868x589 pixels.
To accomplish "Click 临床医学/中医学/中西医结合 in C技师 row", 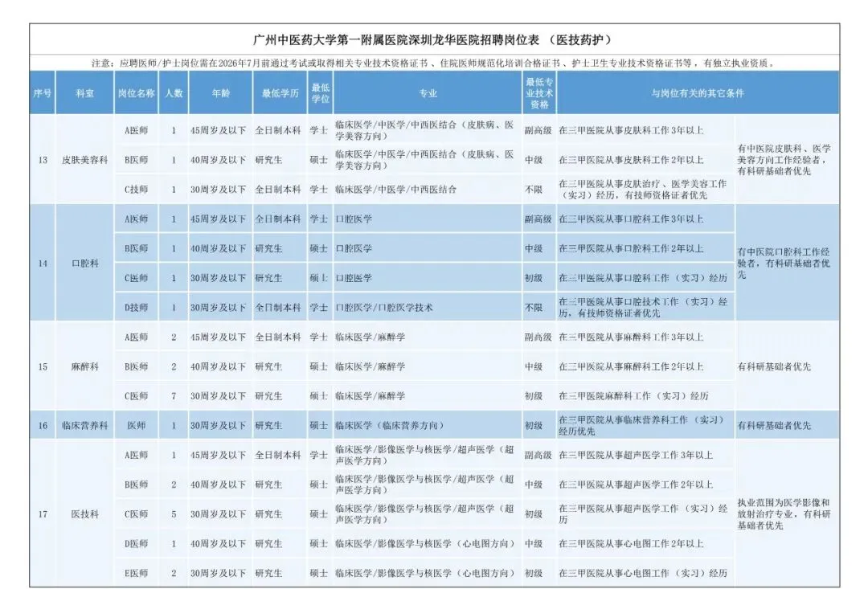I will (x=395, y=190).
